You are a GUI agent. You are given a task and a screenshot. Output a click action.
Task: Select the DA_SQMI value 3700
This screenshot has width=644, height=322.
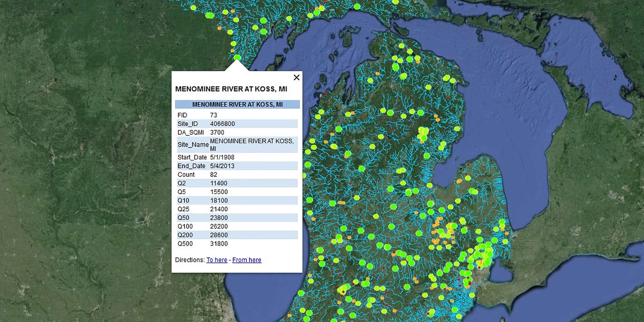coord(217,132)
